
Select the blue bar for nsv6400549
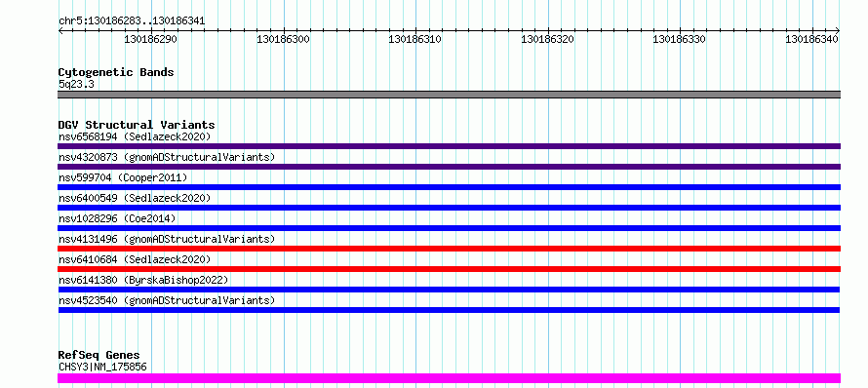pyautogui.click(x=449, y=208)
